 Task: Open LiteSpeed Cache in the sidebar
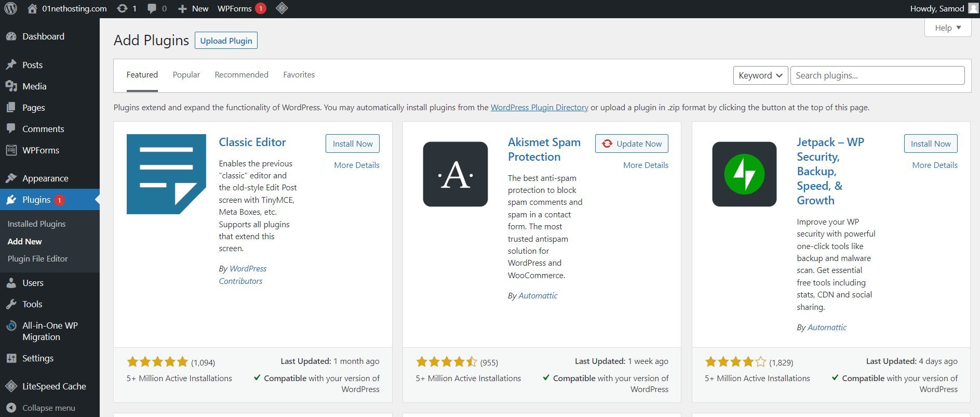coord(50,386)
